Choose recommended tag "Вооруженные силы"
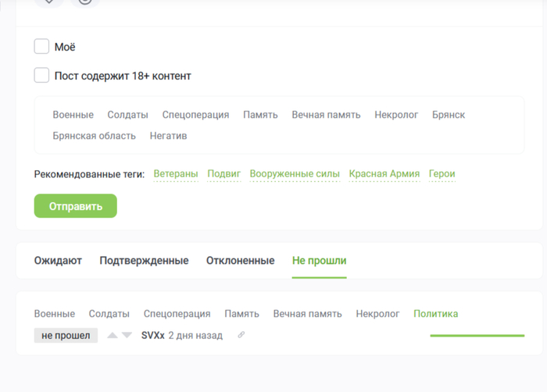547x392 pixels. (x=295, y=174)
